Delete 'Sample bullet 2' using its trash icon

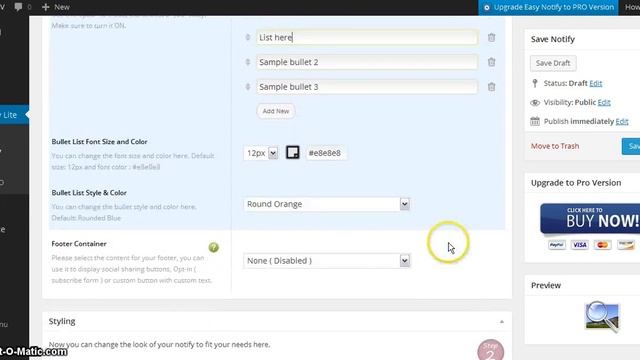[x=491, y=62]
